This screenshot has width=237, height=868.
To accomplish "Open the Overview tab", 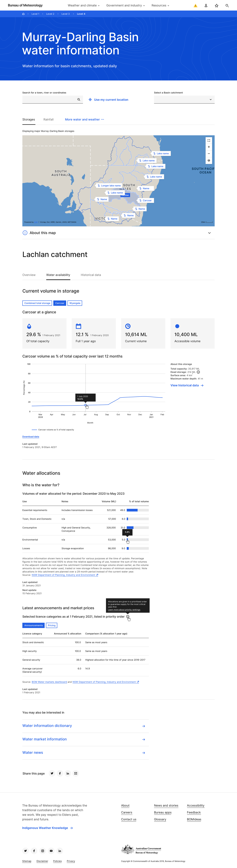I will (x=29, y=275).
